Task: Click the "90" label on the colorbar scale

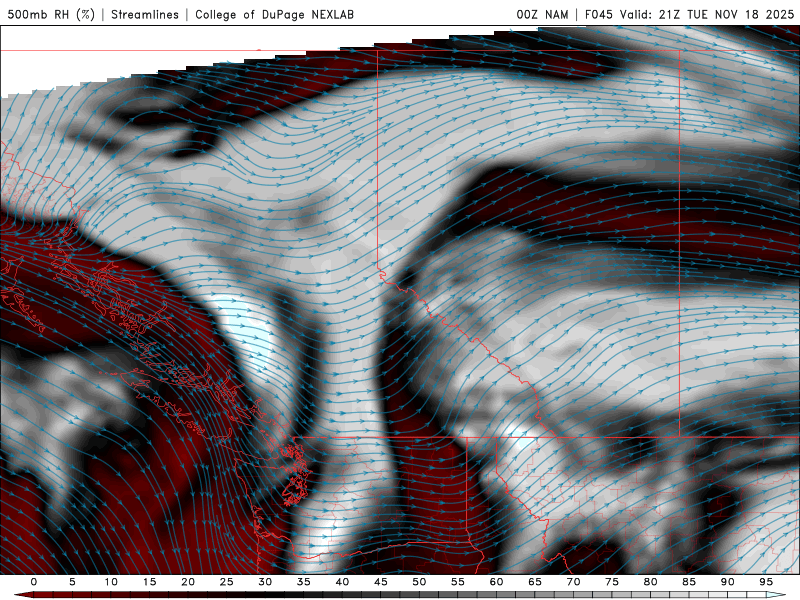Action: (728, 582)
